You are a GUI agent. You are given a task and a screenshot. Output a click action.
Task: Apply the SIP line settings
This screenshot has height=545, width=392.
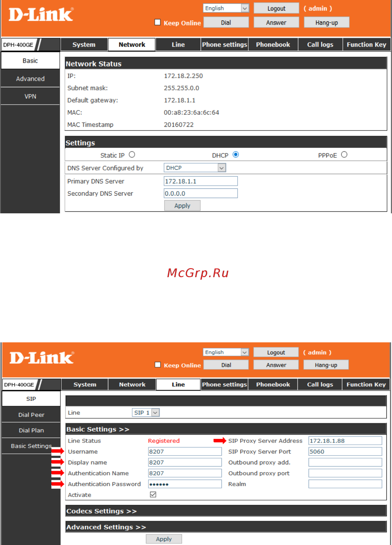point(164,539)
